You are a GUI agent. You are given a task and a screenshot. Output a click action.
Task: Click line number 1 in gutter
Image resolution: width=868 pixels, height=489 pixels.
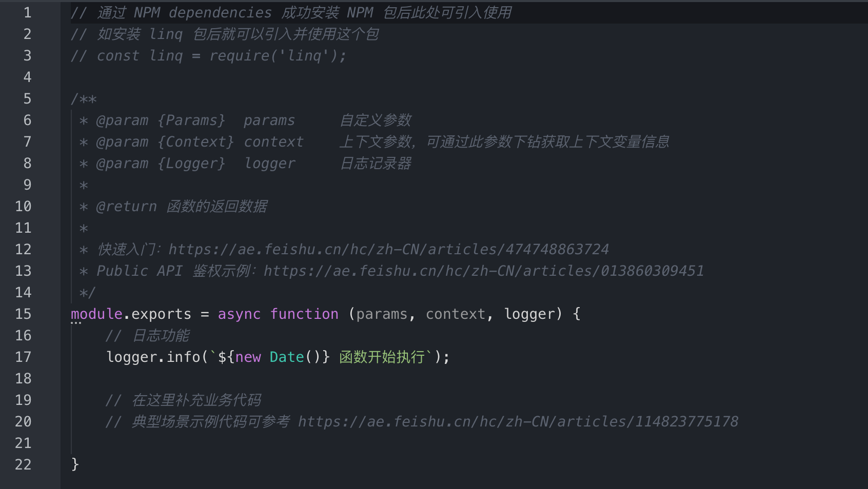pos(28,12)
